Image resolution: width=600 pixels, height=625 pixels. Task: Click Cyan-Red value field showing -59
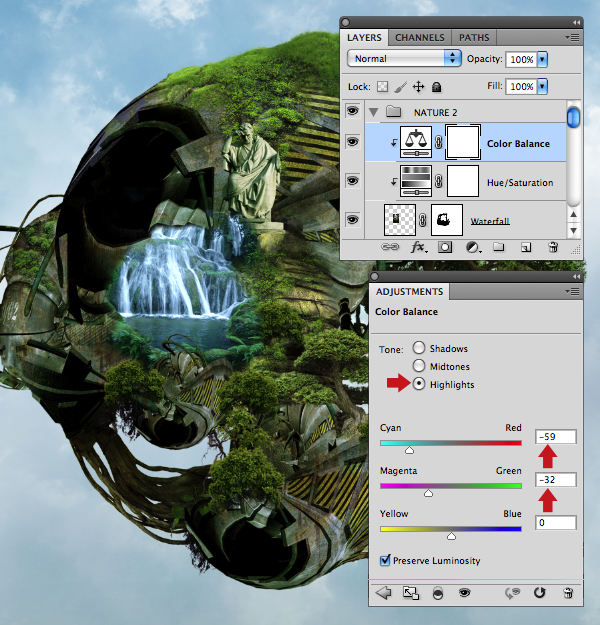click(x=555, y=437)
